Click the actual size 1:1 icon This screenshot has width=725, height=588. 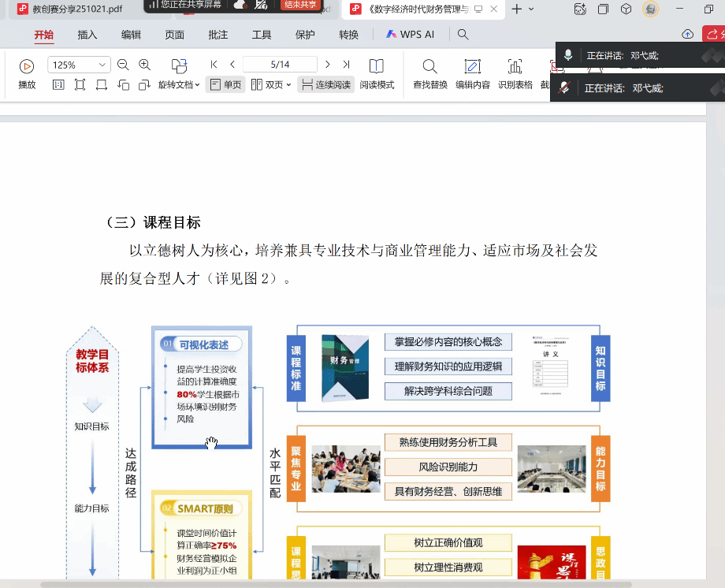coord(58,85)
